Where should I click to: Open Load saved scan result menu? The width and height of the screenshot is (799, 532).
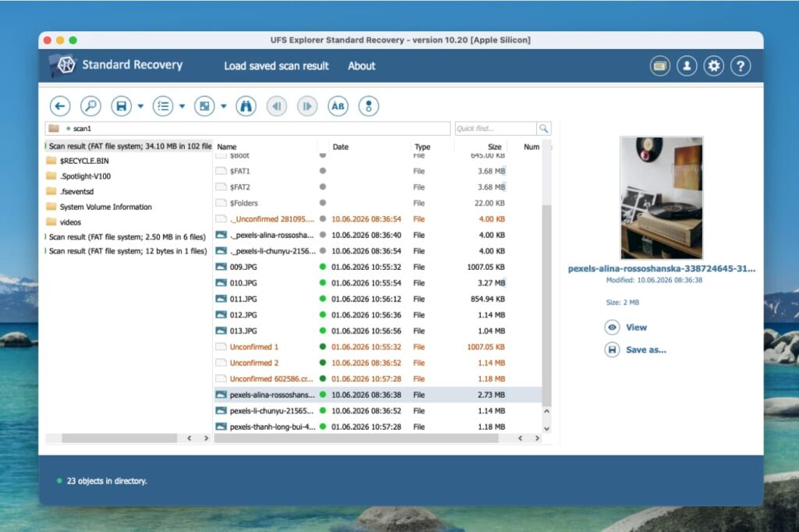[276, 66]
